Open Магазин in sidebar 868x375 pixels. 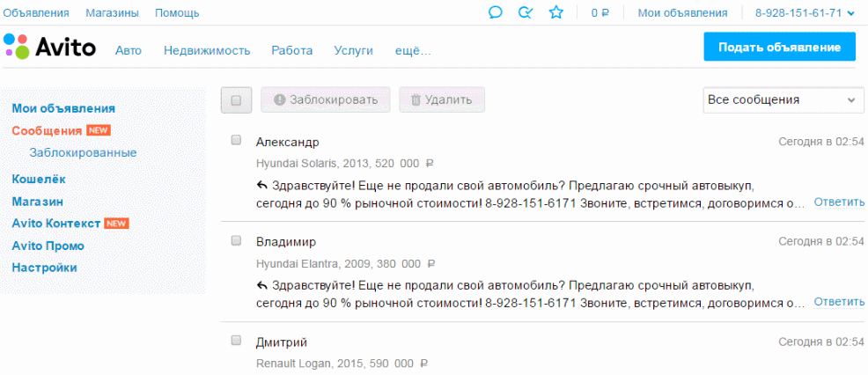click(x=38, y=202)
